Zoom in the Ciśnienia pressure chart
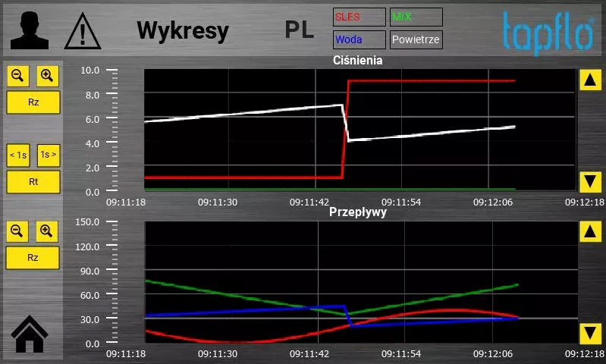Image resolution: width=606 pixels, height=364 pixels. click(x=47, y=76)
